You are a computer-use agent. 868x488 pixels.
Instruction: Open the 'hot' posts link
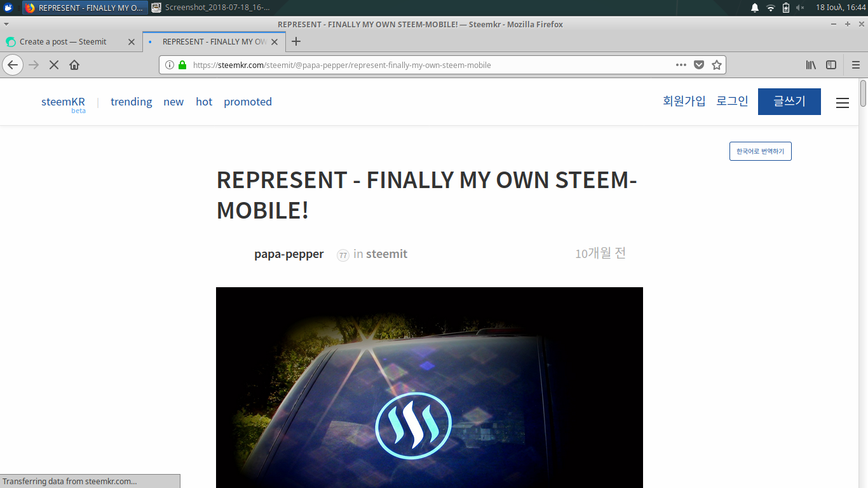point(204,102)
